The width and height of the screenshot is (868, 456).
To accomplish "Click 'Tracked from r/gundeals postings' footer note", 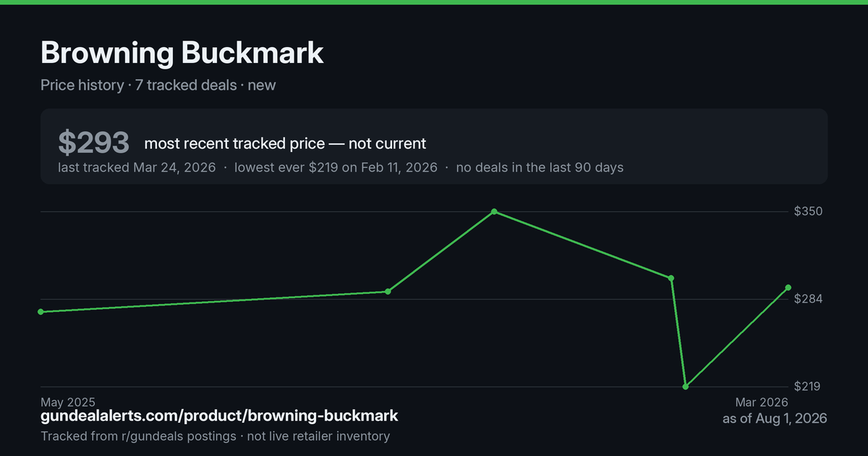I will [x=138, y=436].
